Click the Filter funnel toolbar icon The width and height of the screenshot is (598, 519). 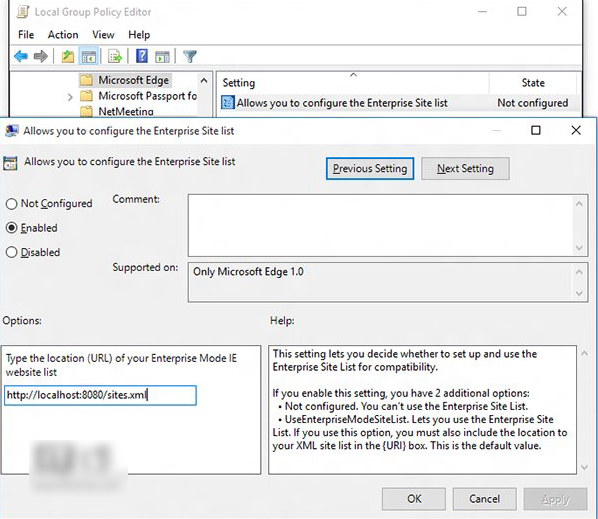[190, 56]
